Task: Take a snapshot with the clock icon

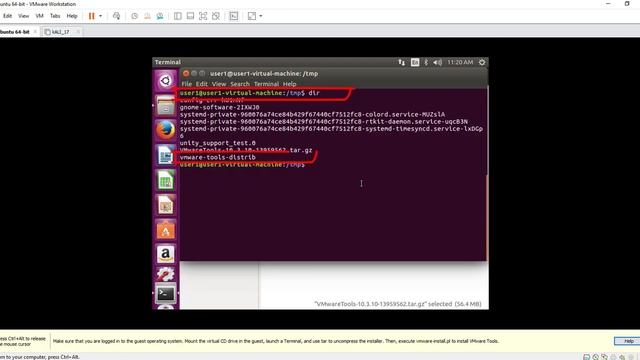Action: 134,16
